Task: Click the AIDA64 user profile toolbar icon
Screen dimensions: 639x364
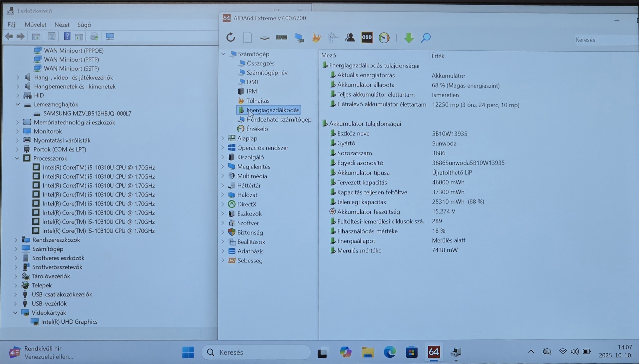Action: point(350,37)
